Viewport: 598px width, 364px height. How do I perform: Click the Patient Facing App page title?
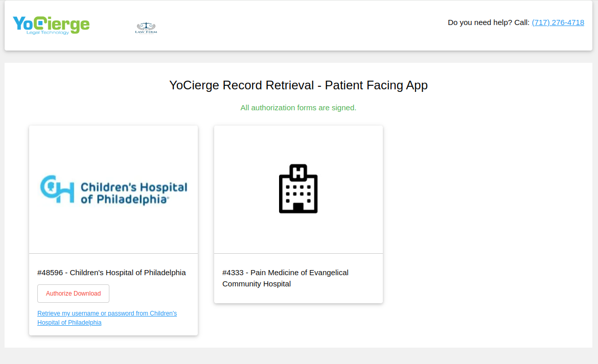click(x=298, y=85)
